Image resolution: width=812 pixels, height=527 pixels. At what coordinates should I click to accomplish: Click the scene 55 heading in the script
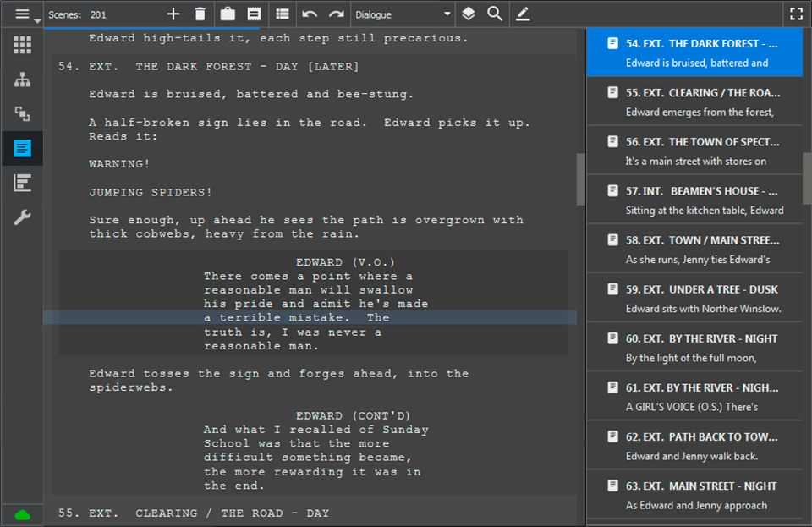[194, 513]
